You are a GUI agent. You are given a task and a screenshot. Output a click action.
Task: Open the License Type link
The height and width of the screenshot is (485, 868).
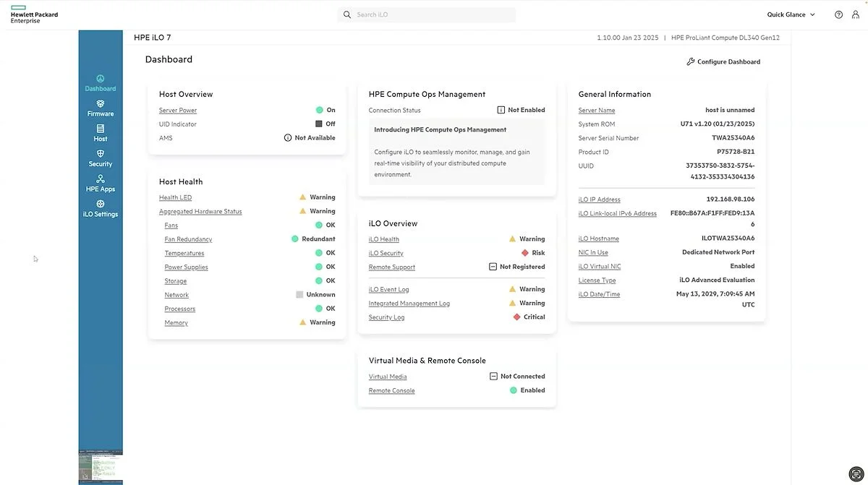coord(597,280)
